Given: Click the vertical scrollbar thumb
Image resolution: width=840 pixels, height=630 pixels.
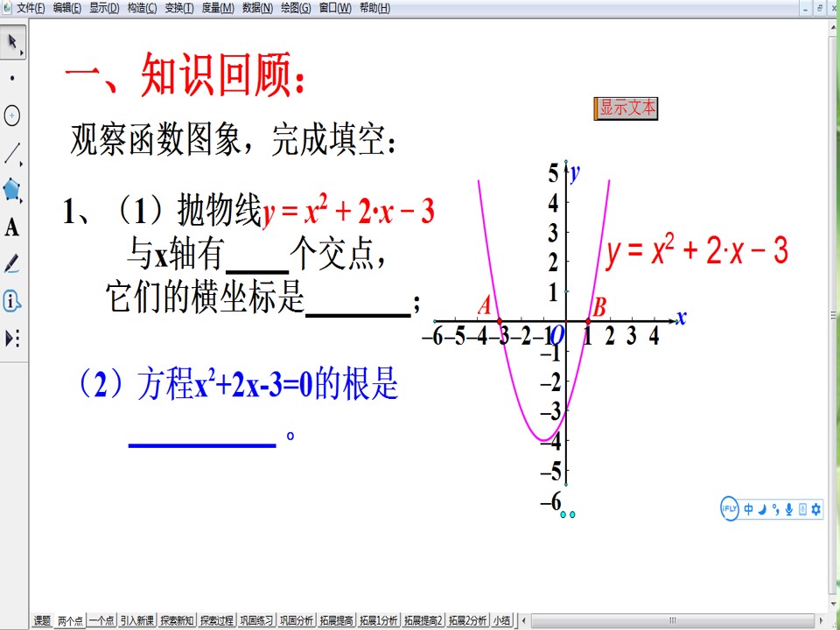Looking at the screenshot, I should coord(834,315).
